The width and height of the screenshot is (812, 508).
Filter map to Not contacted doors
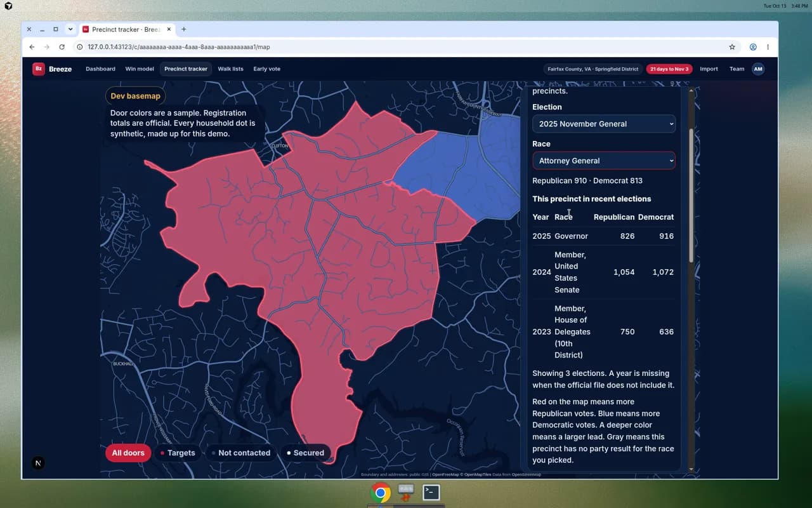coord(240,453)
